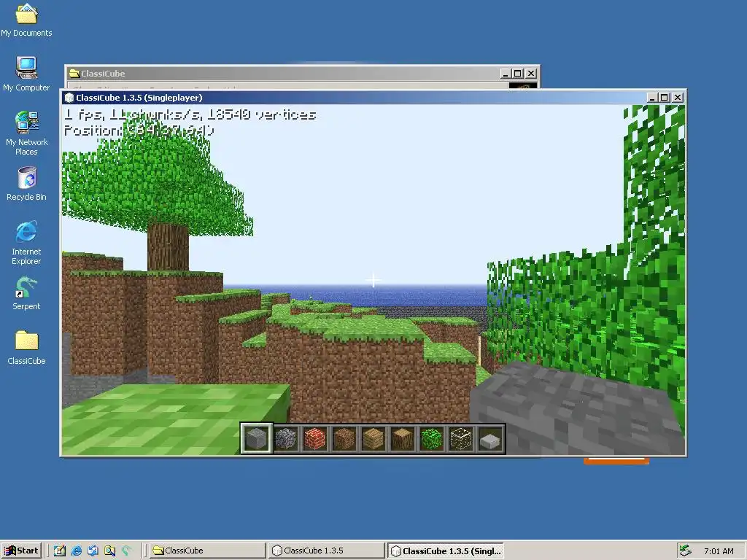This screenshot has height=560, width=747.
Task: Select the Recycle Bin desktop icon
Action: [x=26, y=184]
